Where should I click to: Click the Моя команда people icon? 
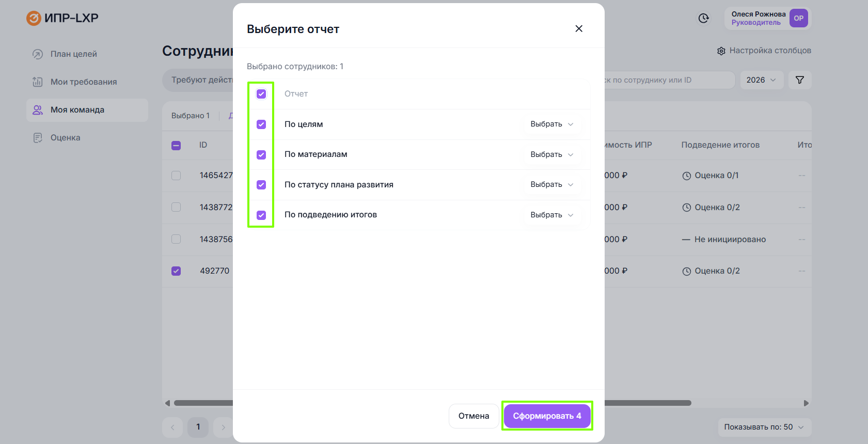pyautogui.click(x=38, y=110)
